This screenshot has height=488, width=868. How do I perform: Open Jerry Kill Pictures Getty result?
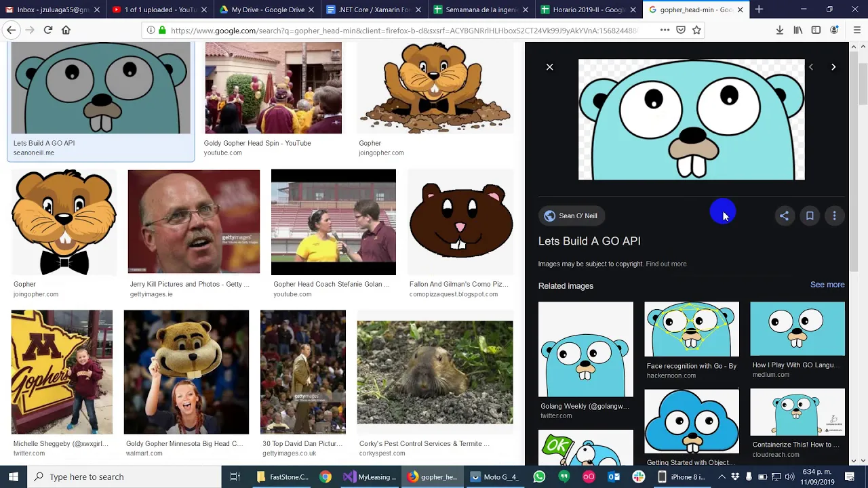[194, 222]
